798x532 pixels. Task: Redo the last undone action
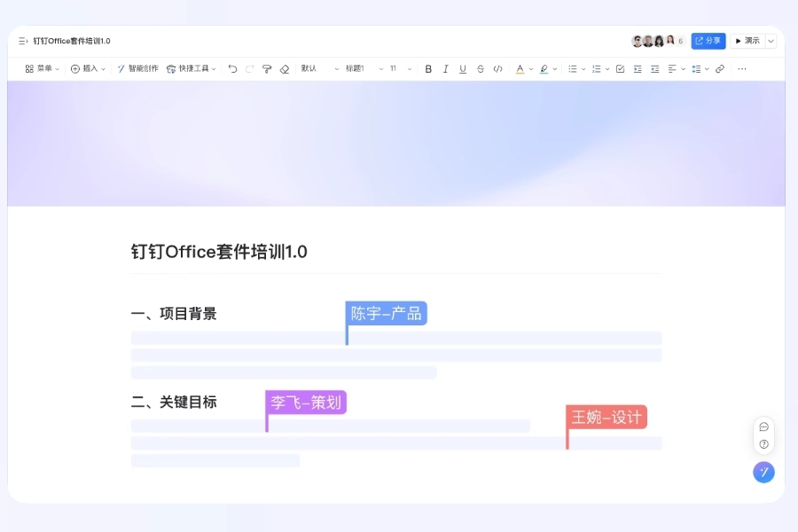(x=249, y=69)
